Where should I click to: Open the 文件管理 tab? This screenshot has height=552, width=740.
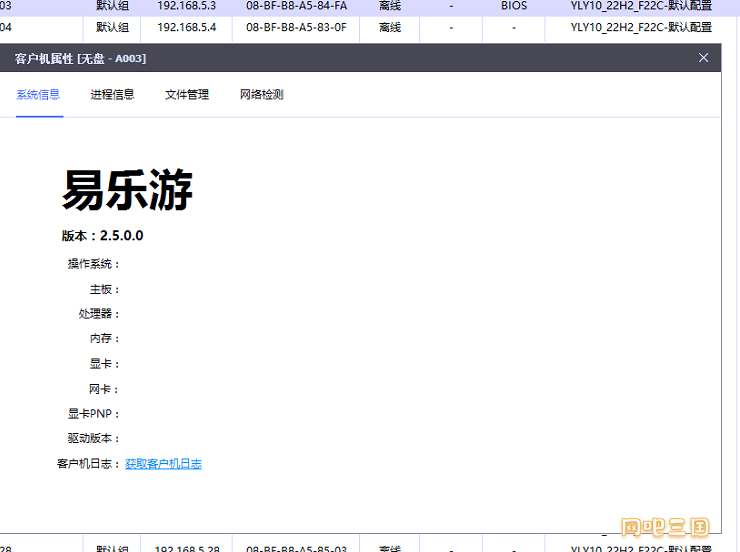pos(187,94)
